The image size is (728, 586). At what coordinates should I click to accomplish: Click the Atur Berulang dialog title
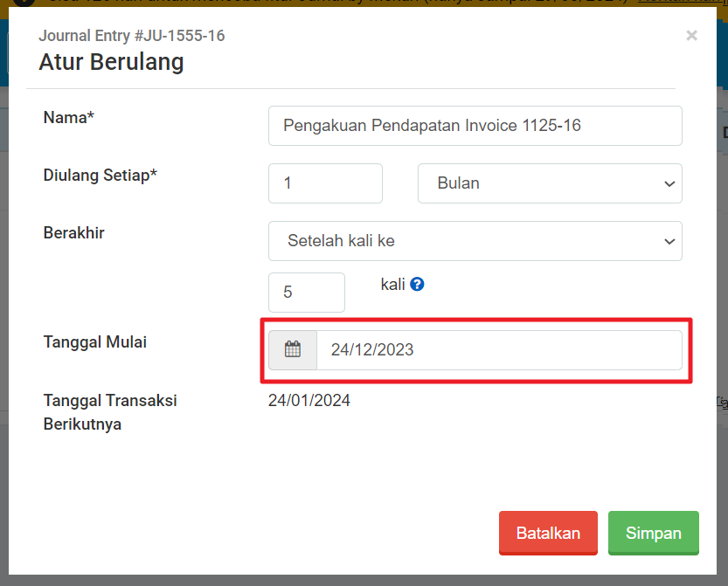111,63
